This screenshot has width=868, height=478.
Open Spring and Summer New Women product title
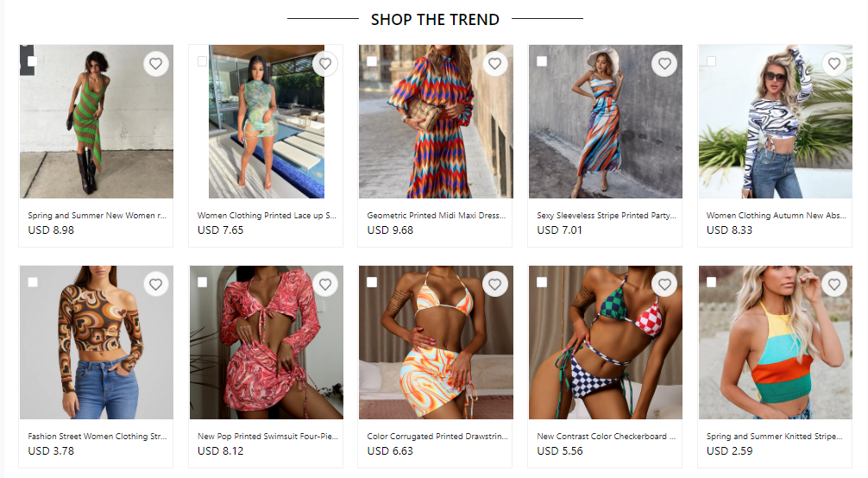tap(97, 216)
